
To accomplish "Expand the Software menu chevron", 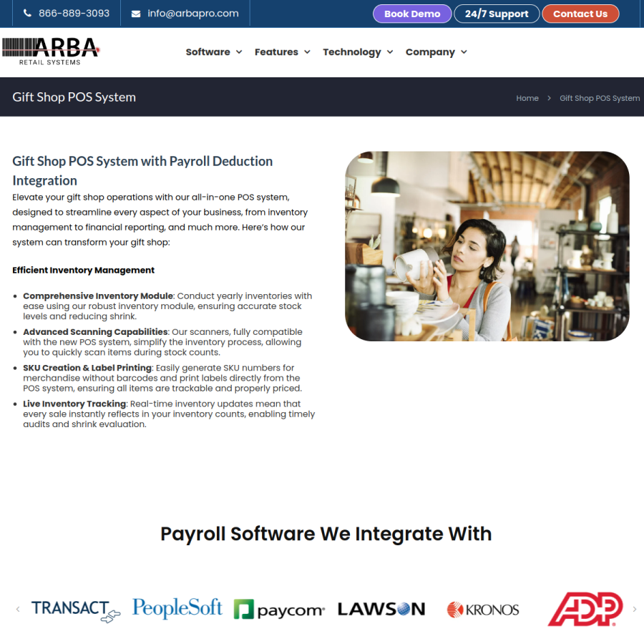I will (x=239, y=52).
